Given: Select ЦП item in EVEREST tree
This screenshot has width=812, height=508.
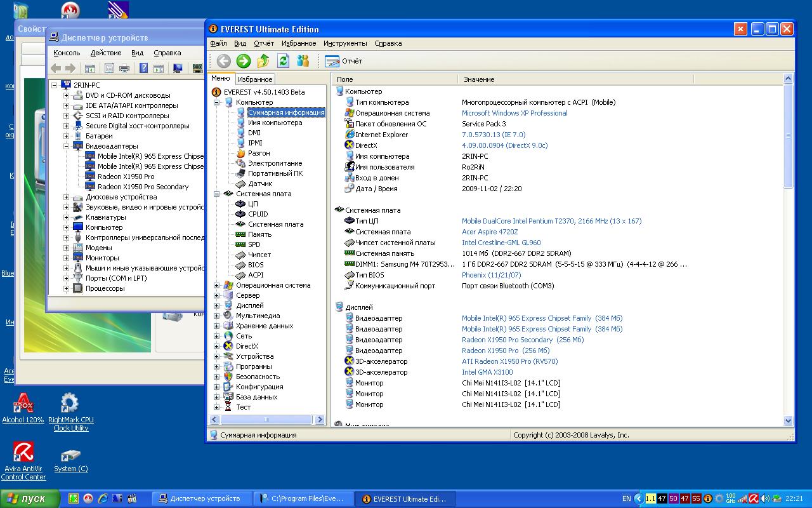Looking at the screenshot, I should [x=253, y=204].
